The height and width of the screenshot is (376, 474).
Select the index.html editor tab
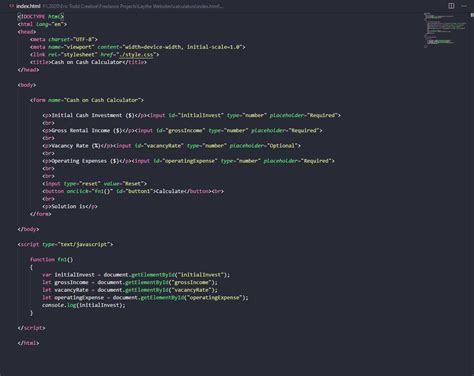point(28,6)
